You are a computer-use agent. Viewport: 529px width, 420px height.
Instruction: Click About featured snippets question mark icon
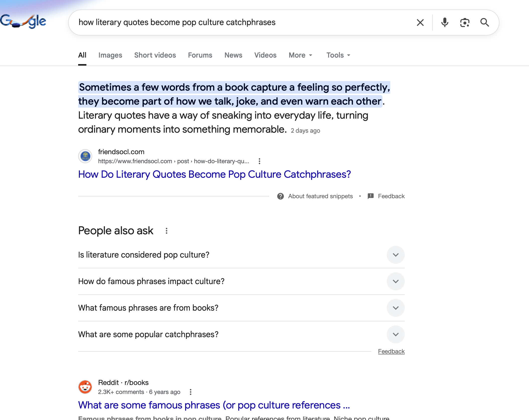point(281,196)
